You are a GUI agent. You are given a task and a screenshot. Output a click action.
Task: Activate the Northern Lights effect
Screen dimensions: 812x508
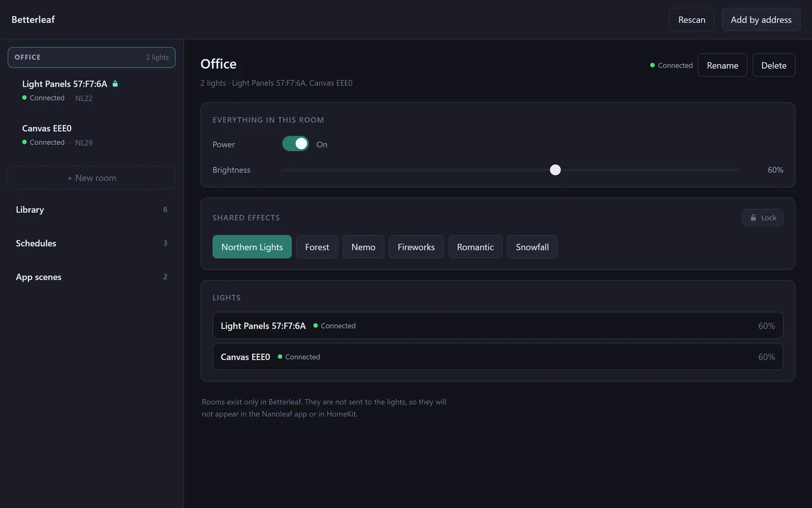click(x=252, y=247)
